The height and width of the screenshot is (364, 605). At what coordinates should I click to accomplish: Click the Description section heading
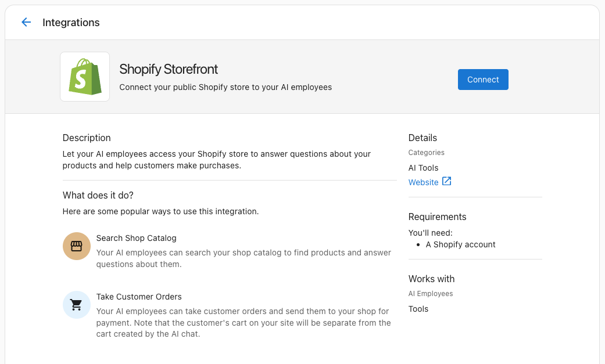86,138
